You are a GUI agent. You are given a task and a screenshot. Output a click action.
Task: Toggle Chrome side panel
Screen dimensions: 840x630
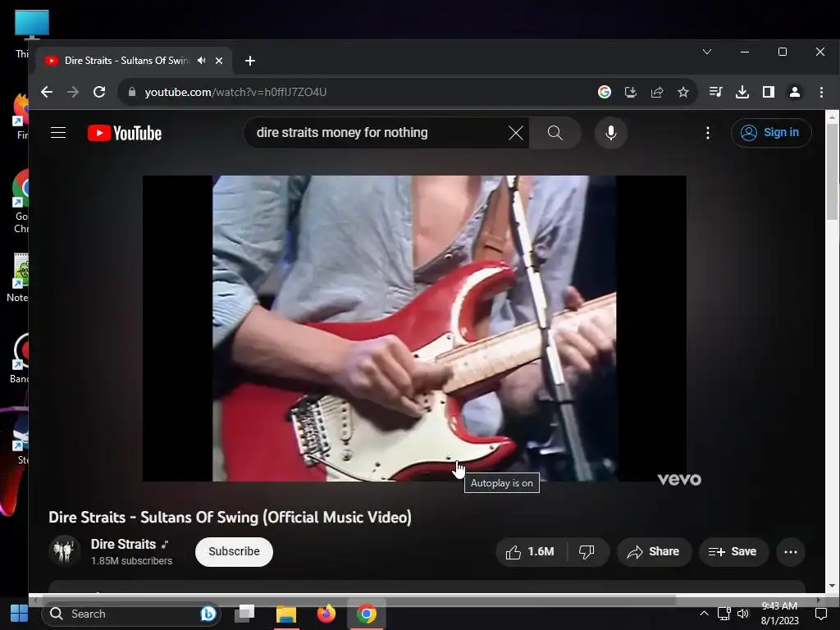pyautogui.click(x=768, y=92)
